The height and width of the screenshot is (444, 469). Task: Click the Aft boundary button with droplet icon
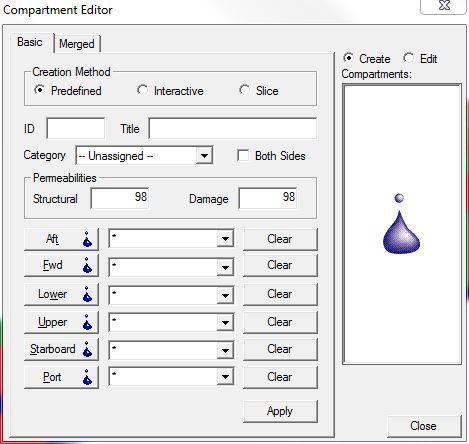click(x=62, y=239)
